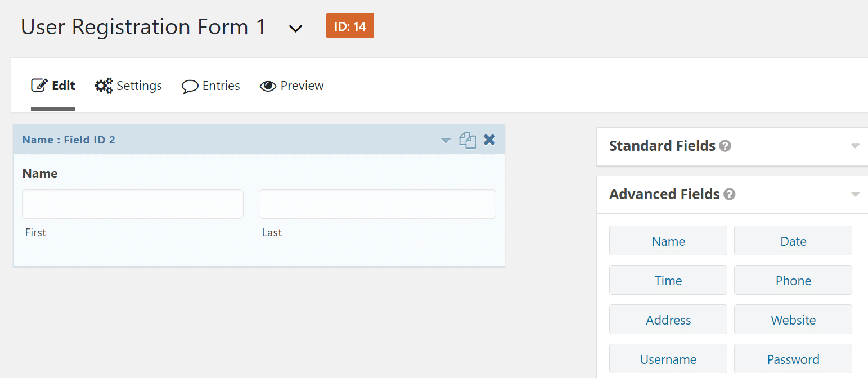The image size is (868, 378).
Task: Add a Phone field
Action: (793, 280)
